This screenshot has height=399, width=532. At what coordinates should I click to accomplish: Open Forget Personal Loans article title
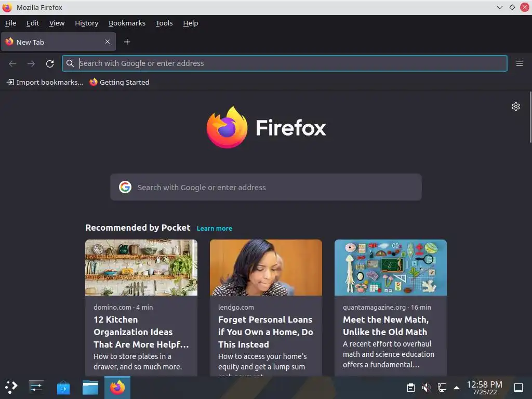[x=265, y=332]
